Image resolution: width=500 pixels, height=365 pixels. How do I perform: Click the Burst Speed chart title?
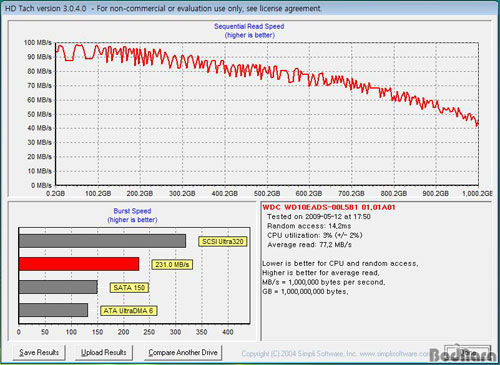pos(132,211)
